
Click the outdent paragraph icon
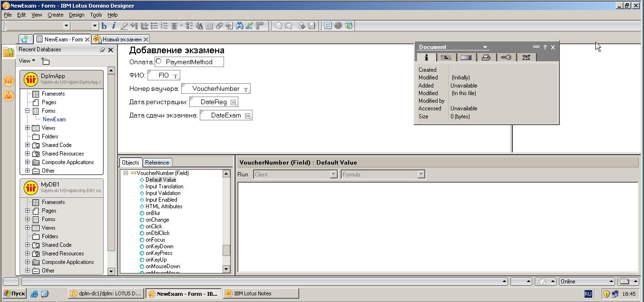click(x=144, y=26)
